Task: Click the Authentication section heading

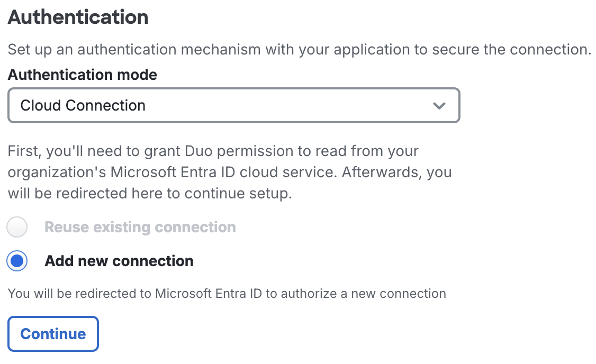Action: [x=78, y=17]
